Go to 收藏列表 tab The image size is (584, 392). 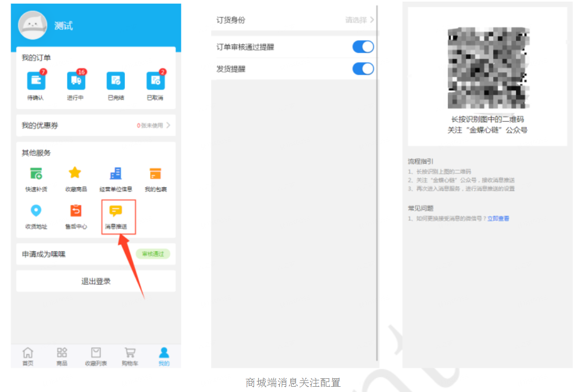96,357
